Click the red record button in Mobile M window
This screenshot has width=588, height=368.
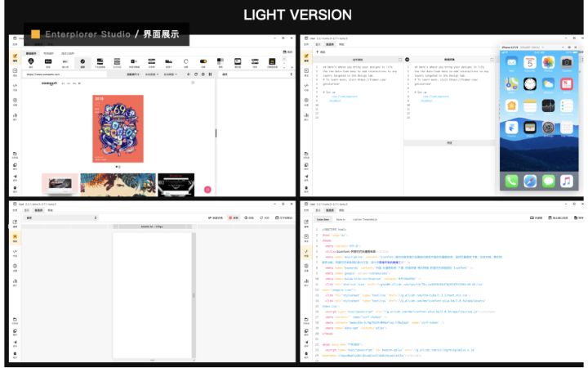coord(234,218)
